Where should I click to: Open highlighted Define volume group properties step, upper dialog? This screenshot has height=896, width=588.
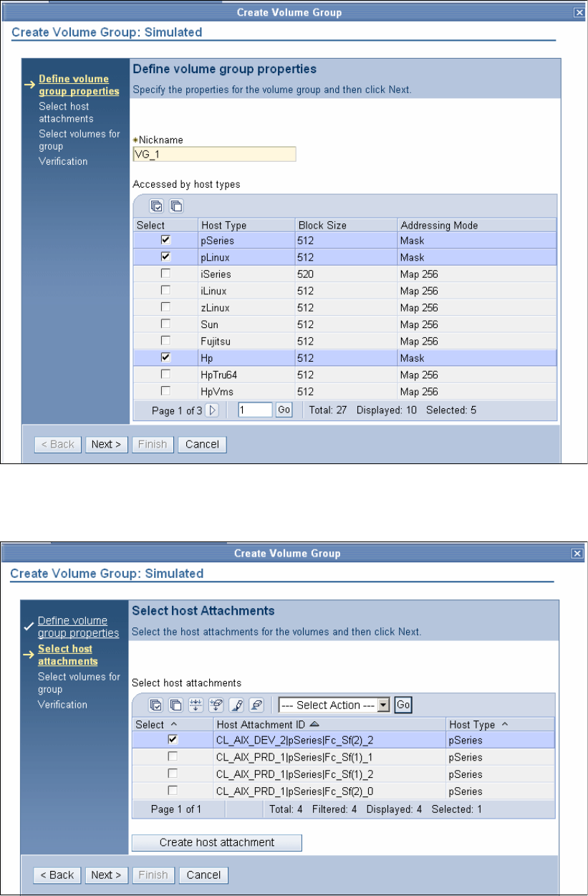tap(79, 85)
